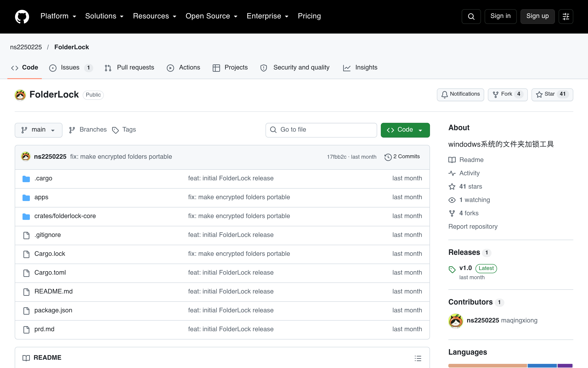Screen dimensions: 588x368
Task: Open the main branch selector dropdown
Action: [x=38, y=130]
